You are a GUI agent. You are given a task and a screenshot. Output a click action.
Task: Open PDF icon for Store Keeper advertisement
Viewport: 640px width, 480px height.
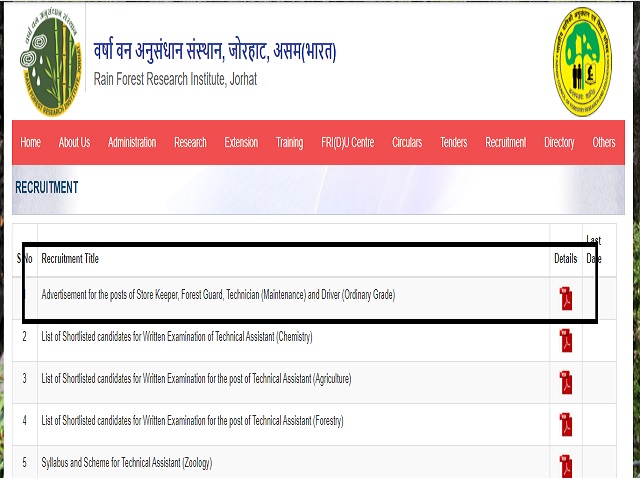pyautogui.click(x=566, y=298)
